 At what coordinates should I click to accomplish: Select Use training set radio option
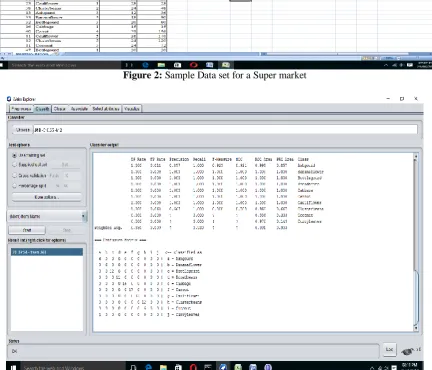coord(29,155)
